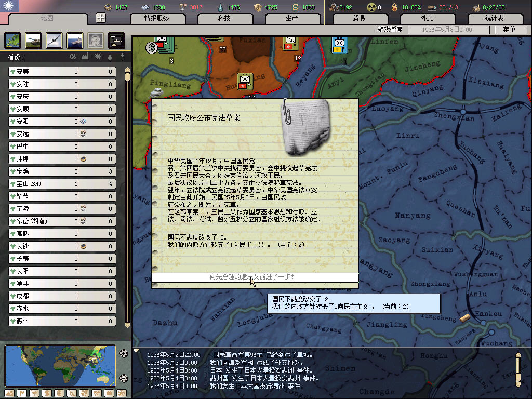Image resolution: width=532 pixels, height=399 pixels.
Task: Select province 长沙 in the list
Action: coord(62,246)
